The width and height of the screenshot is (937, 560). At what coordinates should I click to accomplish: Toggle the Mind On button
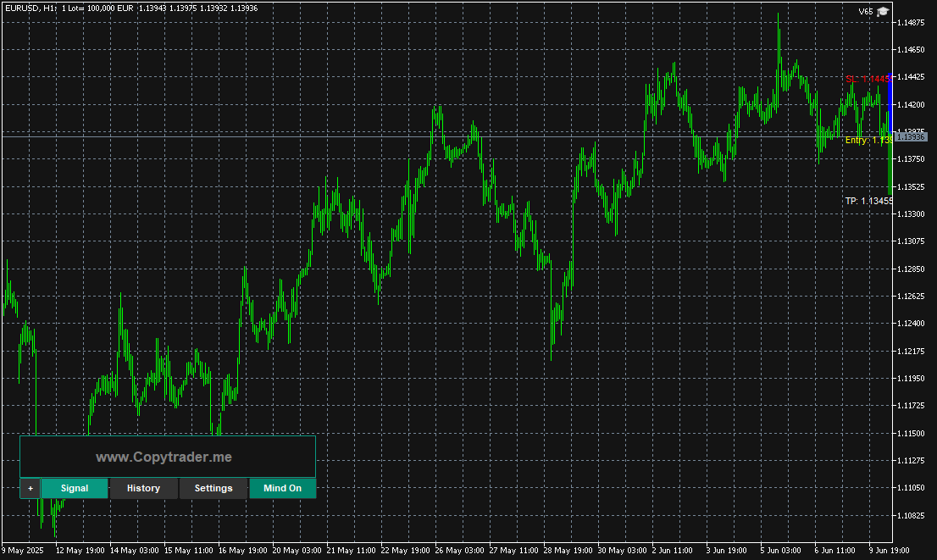(283, 488)
